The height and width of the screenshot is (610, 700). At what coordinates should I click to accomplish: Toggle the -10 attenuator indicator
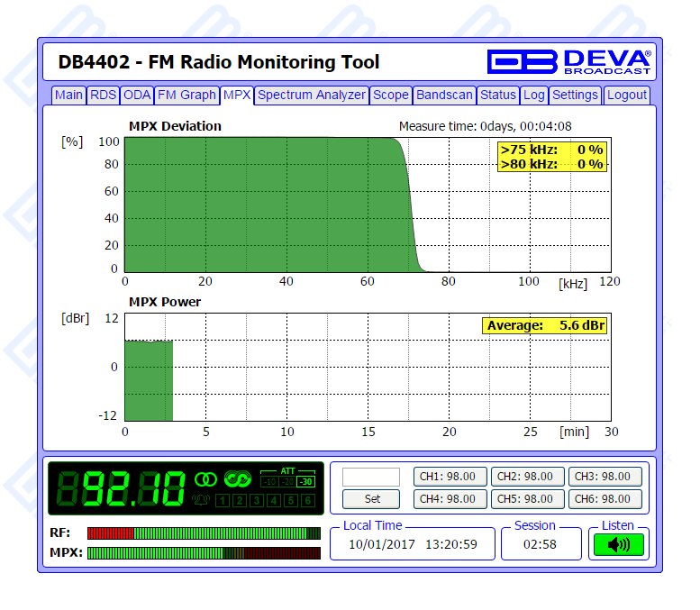pos(269,482)
